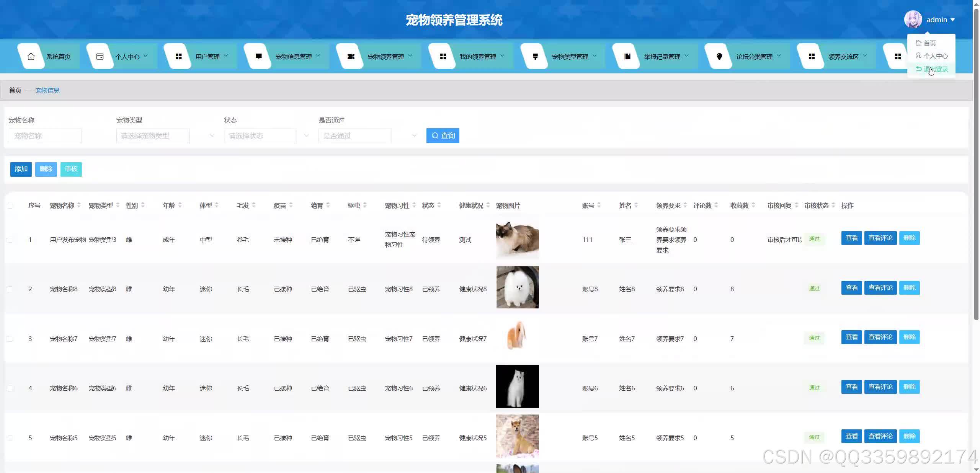
Task: Click the 宠物信息管理 chat bubble icon
Action: pos(258,56)
